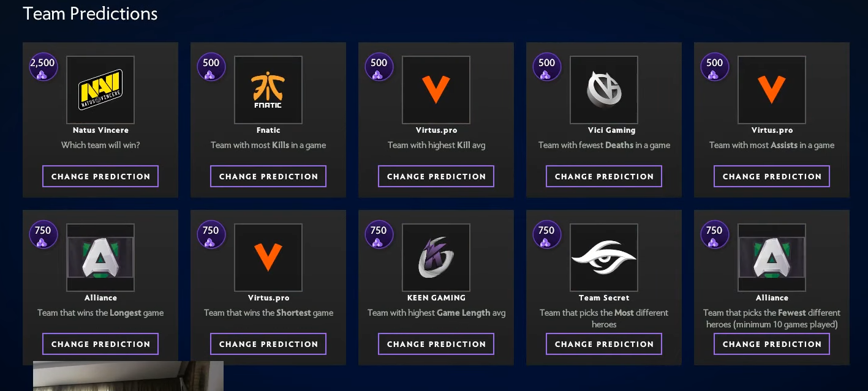The image size is (868, 391).
Task: Click the Natus Vincere team logo
Action: click(x=100, y=90)
